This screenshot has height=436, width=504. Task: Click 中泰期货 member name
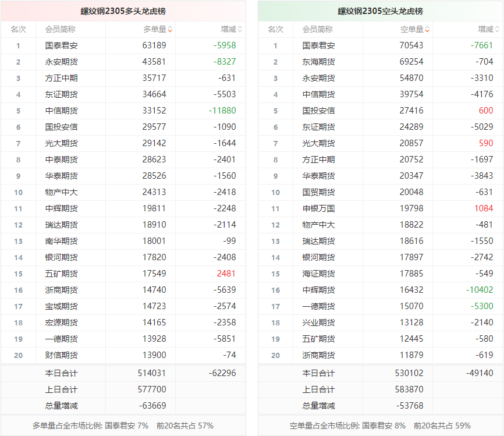61,159
